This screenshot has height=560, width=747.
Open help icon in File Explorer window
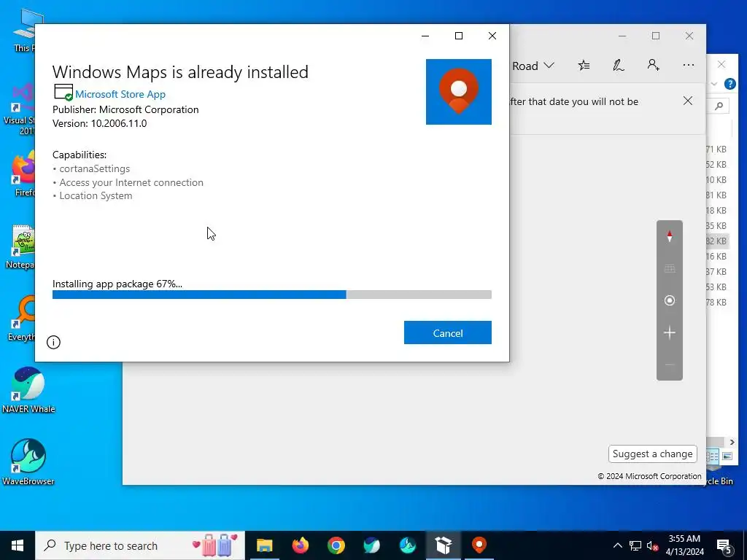(x=729, y=85)
